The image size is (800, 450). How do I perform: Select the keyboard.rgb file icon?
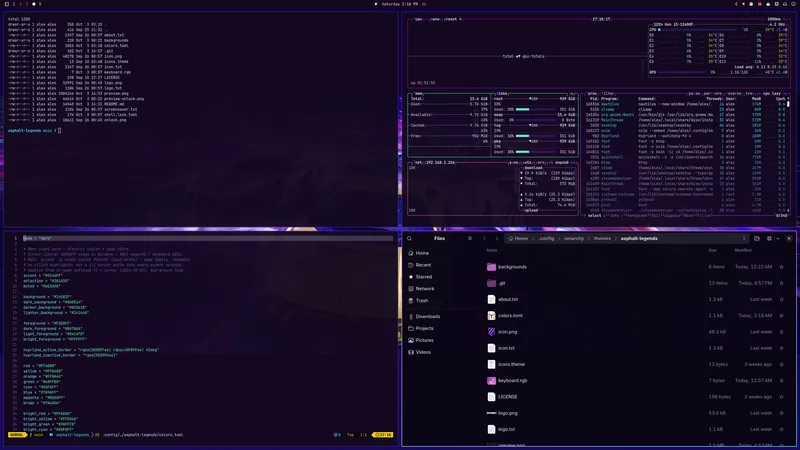(491, 381)
